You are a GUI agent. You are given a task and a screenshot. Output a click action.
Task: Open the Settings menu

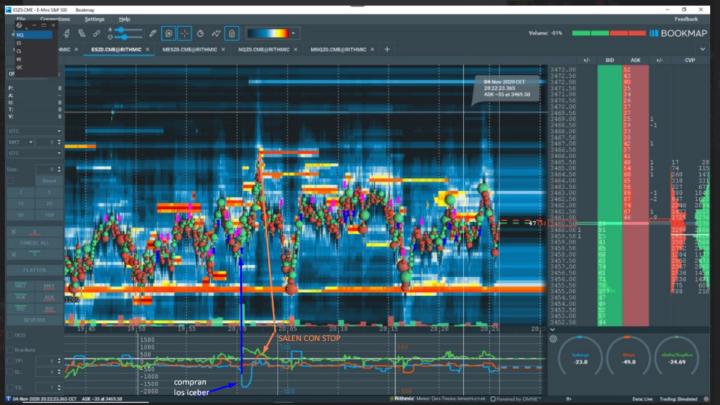click(94, 19)
